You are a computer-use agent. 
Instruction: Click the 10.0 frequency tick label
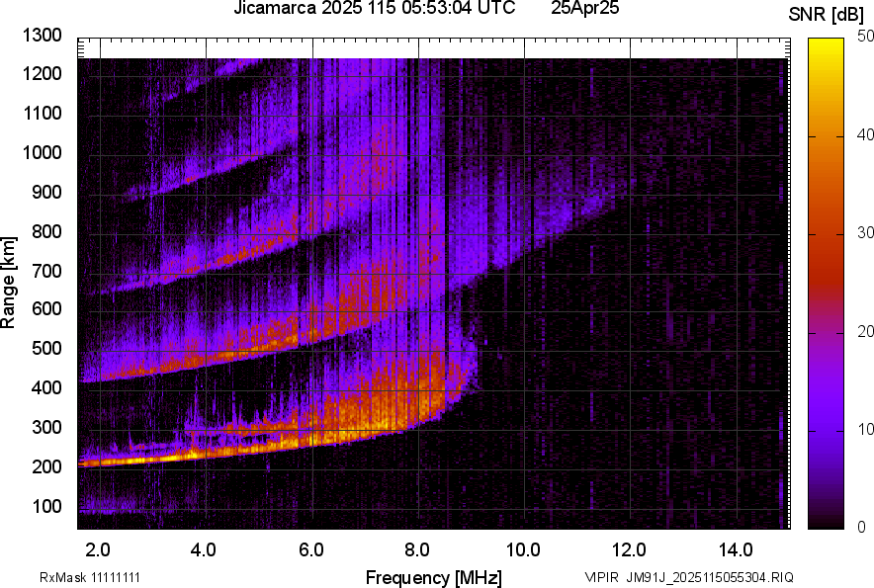click(x=523, y=550)
